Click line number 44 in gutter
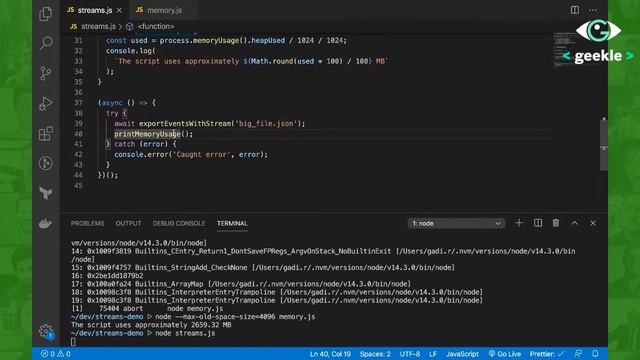 (78, 175)
